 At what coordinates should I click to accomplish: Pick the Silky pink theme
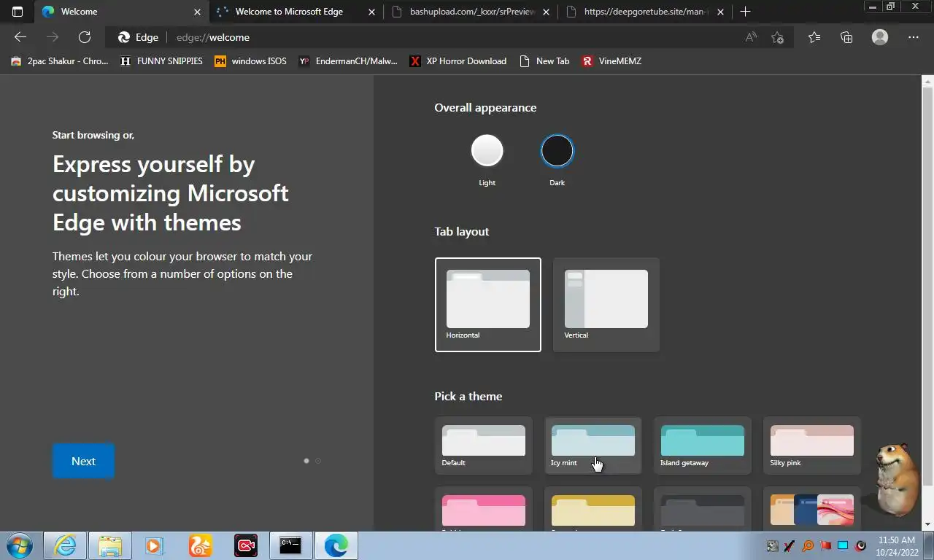[812, 446]
